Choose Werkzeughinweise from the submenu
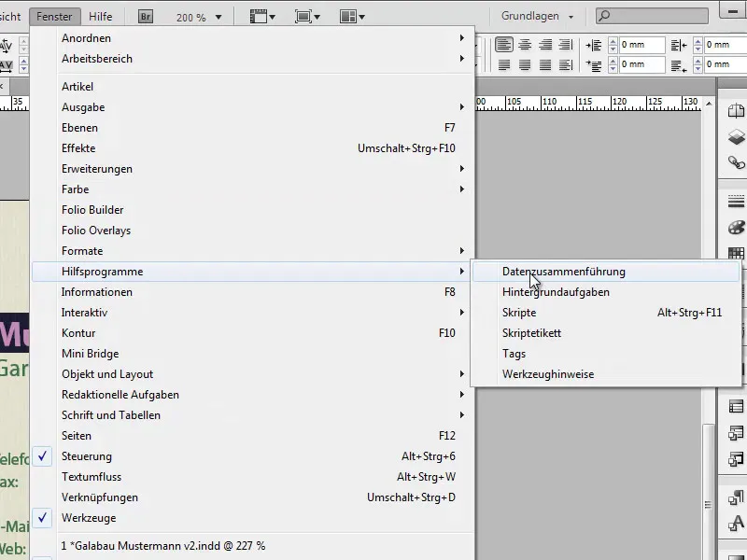 [606, 374]
